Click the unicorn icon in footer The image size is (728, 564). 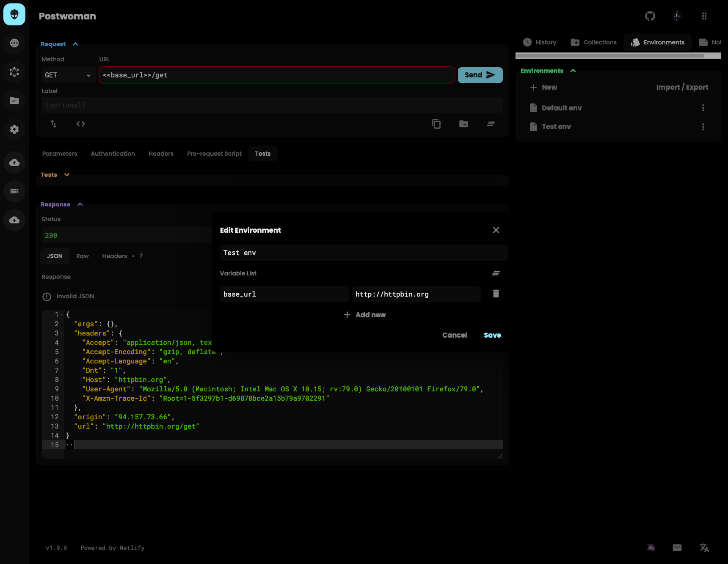click(651, 548)
